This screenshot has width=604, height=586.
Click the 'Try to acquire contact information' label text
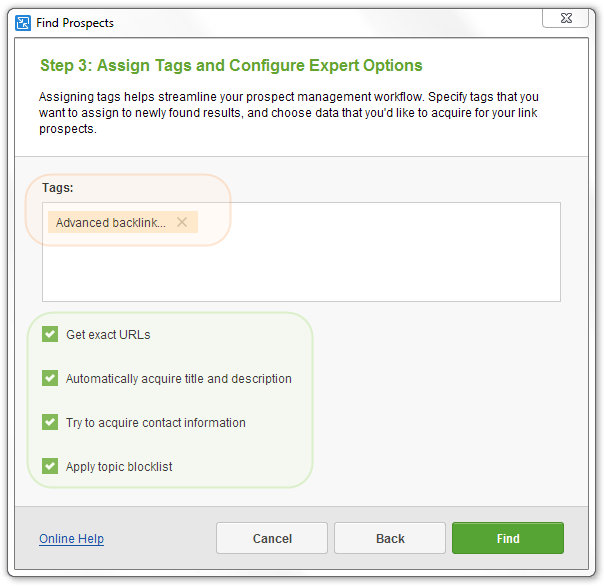pyautogui.click(x=155, y=423)
